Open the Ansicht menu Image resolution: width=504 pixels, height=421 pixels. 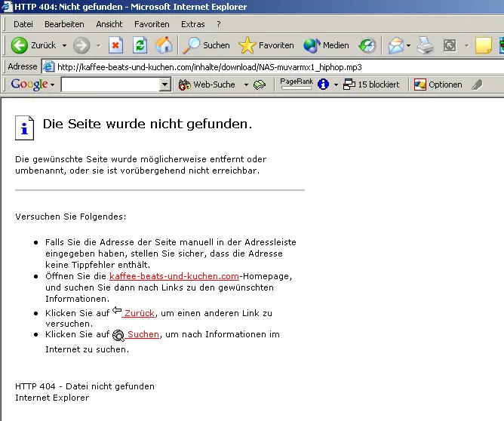pyautogui.click(x=109, y=24)
